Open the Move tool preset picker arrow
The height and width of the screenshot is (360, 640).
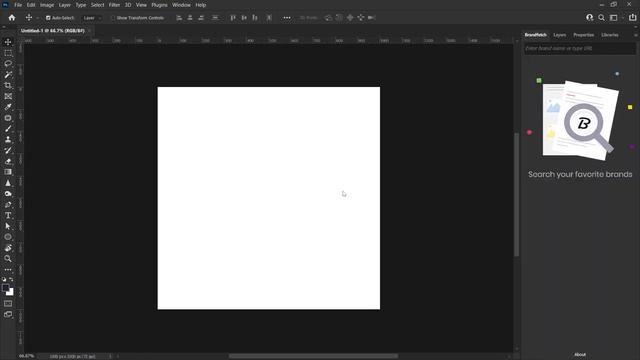click(37, 18)
